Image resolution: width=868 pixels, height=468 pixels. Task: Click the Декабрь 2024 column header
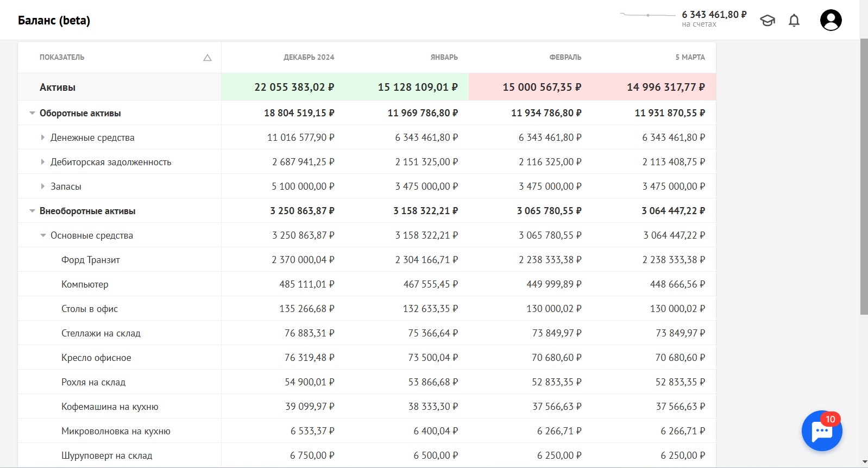(309, 57)
